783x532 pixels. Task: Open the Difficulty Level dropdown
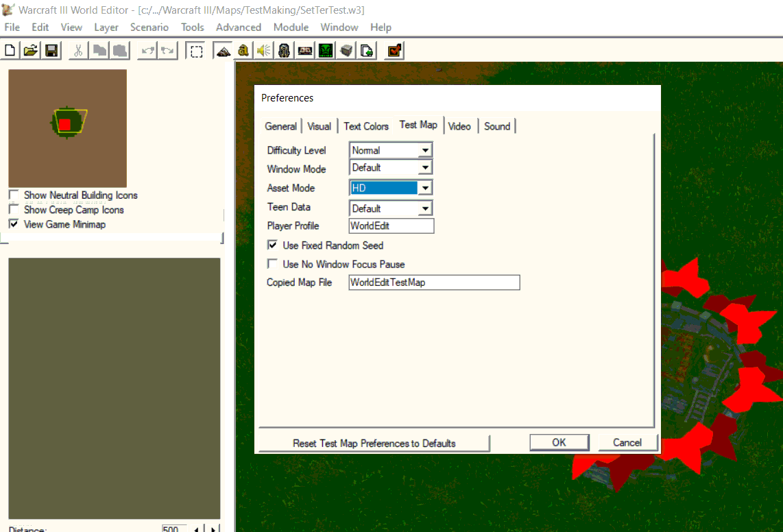[x=425, y=150]
